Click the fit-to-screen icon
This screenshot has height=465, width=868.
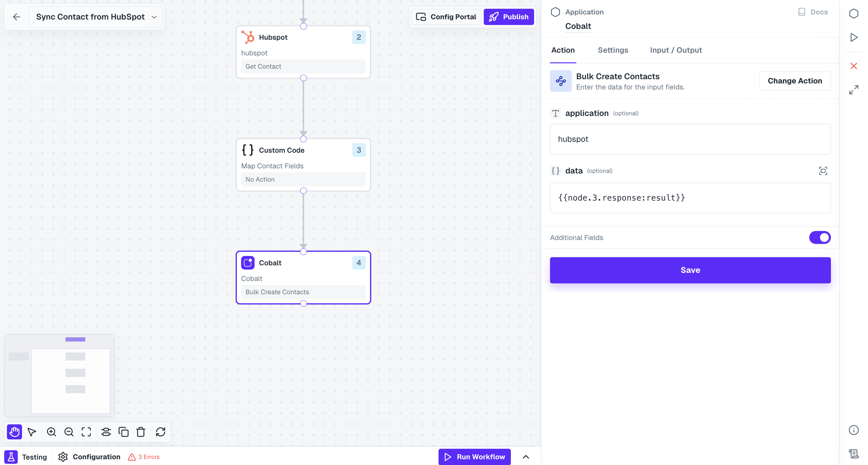pyautogui.click(x=86, y=432)
